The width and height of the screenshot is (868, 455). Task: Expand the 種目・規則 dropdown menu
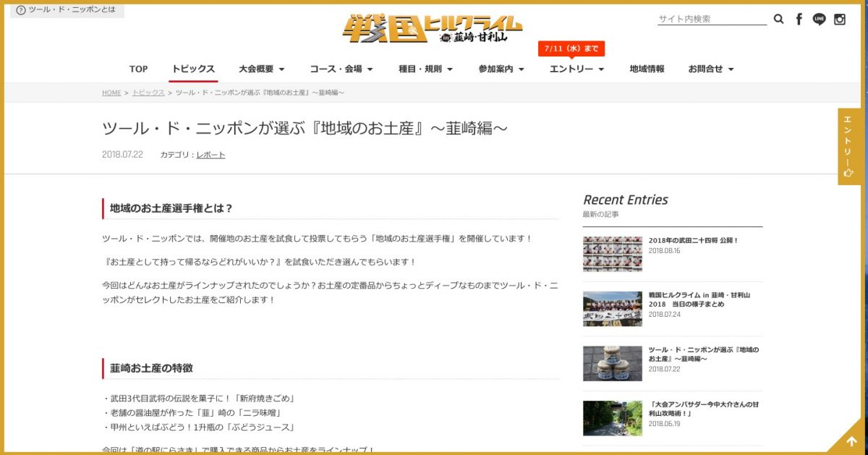425,69
